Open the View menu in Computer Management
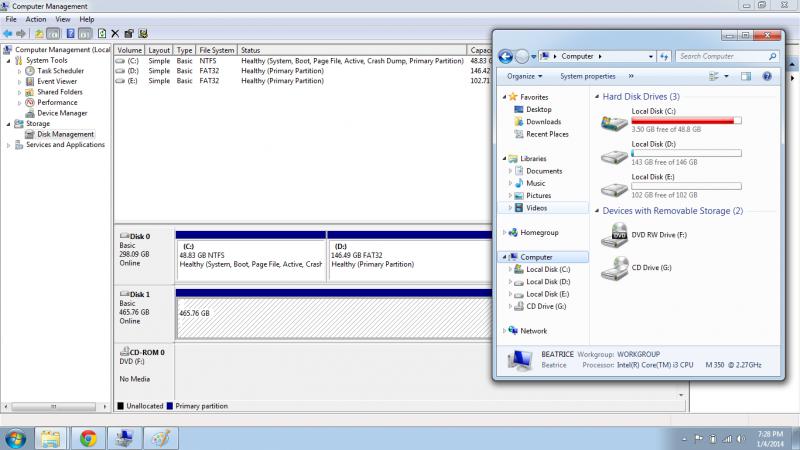800x450 pixels. click(x=63, y=19)
